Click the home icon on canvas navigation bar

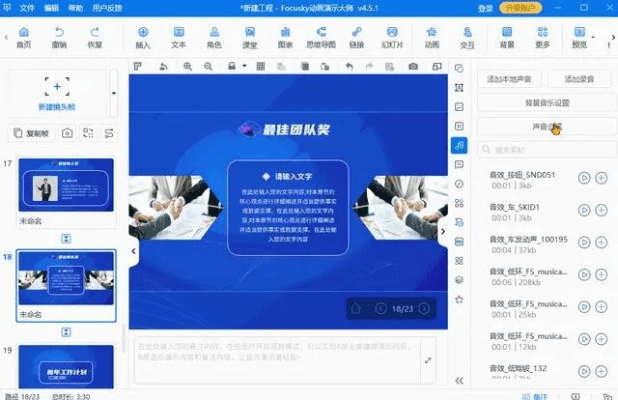click(356, 308)
